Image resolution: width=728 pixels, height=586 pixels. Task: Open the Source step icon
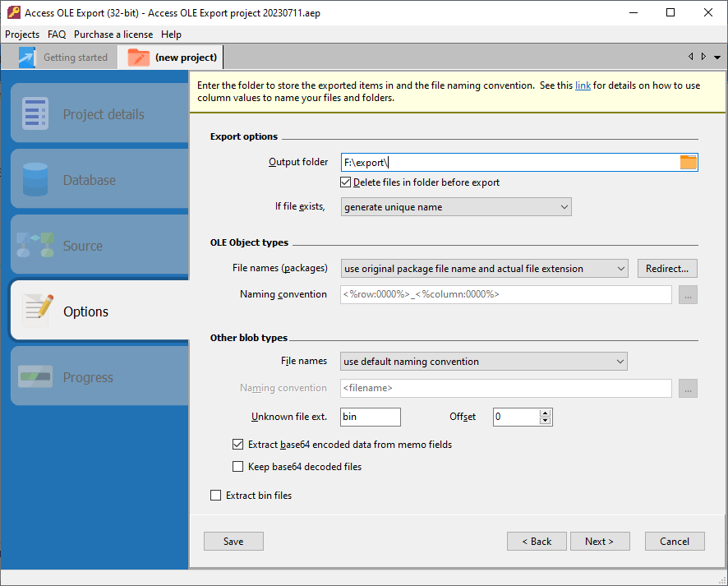[35, 246]
